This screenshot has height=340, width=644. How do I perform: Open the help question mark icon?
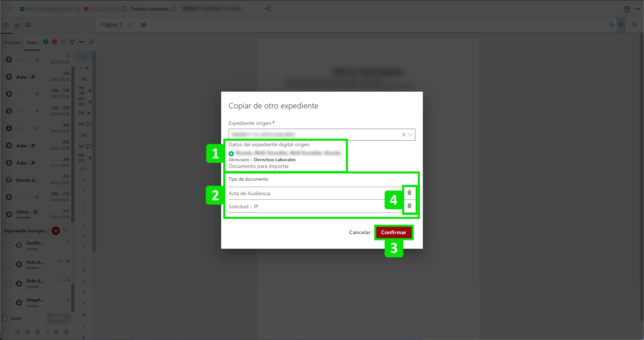626,9
